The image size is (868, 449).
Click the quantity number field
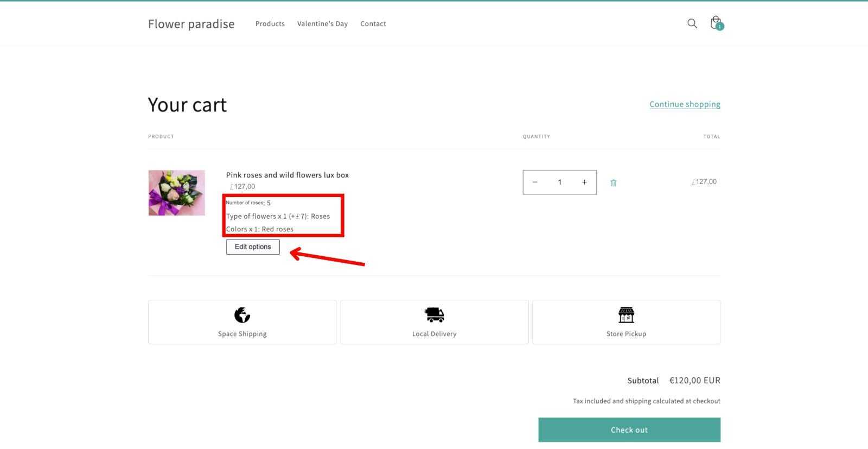point(559,182)
